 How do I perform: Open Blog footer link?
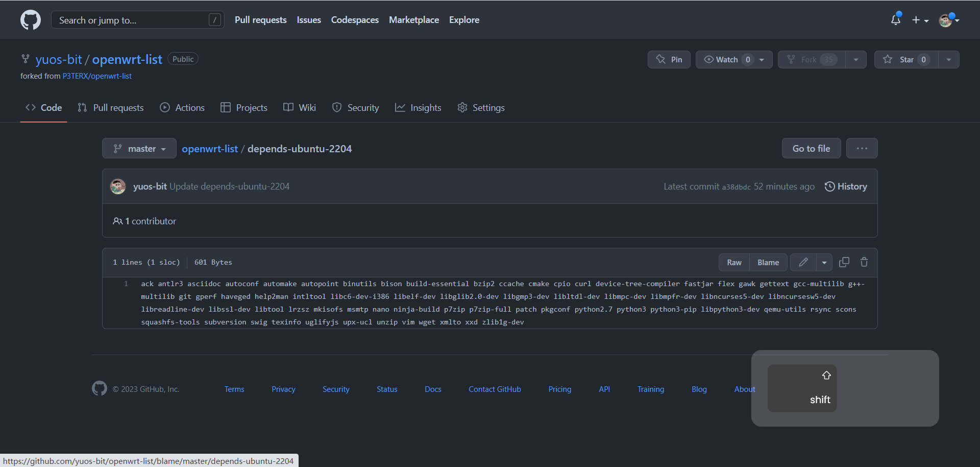[699, 389]
